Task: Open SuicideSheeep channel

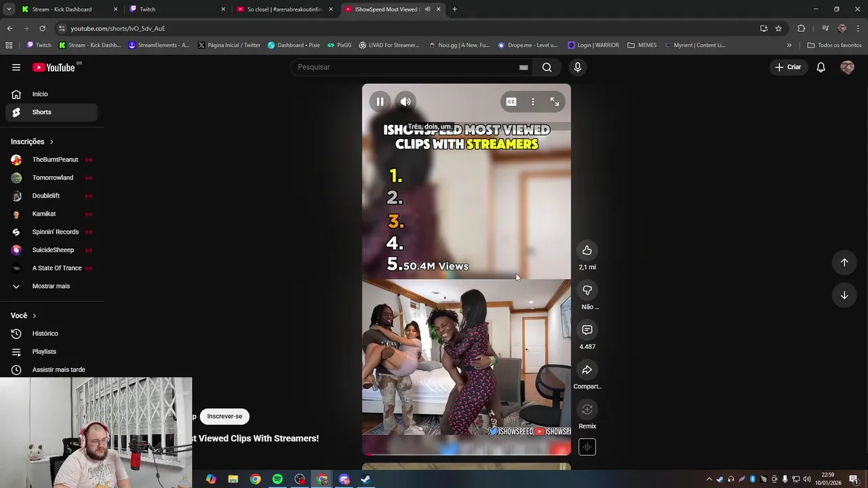Action: [52, 250]
